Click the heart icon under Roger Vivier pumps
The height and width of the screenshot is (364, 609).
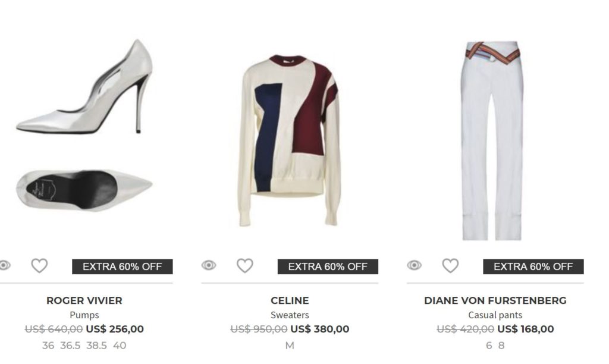click(39, 266)
